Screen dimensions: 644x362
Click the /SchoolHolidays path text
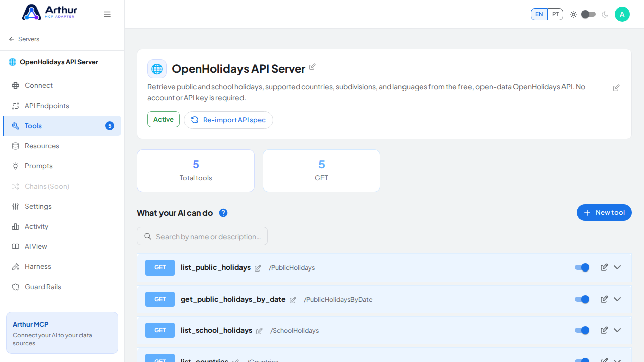pyautogui.click(x=295, y=331)
